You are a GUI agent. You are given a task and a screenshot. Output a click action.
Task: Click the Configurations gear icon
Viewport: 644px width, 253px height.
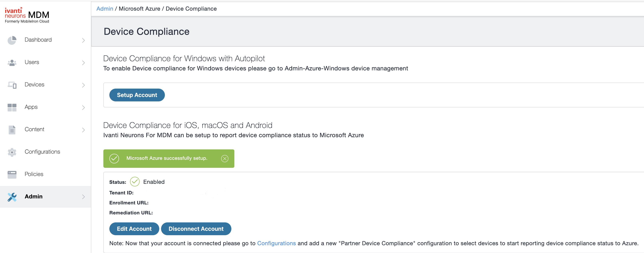(x=12, y=152)
